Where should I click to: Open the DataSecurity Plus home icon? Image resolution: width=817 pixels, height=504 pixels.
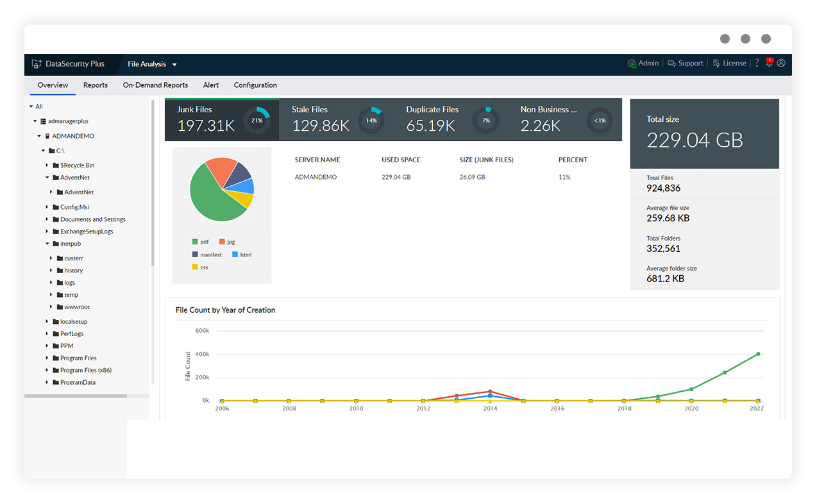click(35, 63)
